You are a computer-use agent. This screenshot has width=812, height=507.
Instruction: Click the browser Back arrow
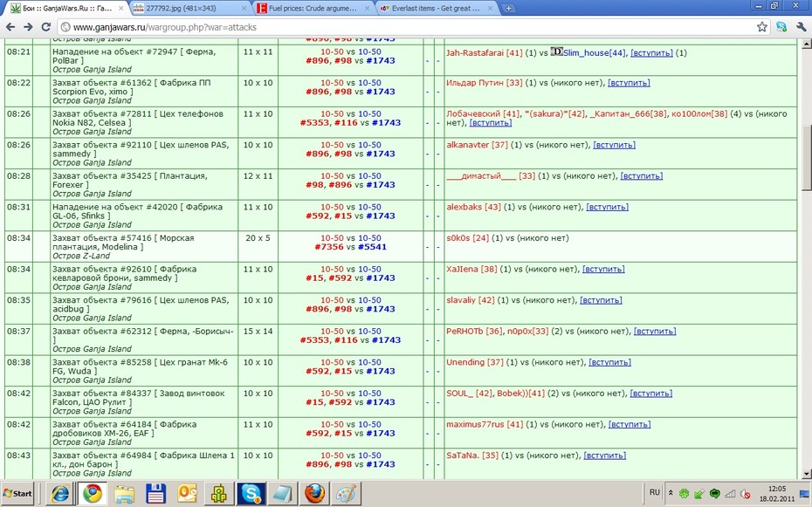tap(10, 27)
